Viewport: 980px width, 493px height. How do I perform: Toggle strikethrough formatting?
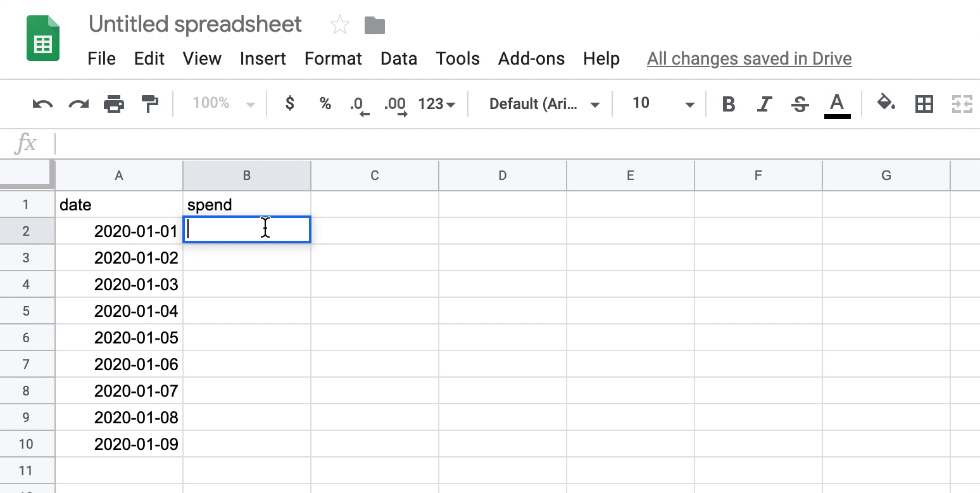point(800,104)
